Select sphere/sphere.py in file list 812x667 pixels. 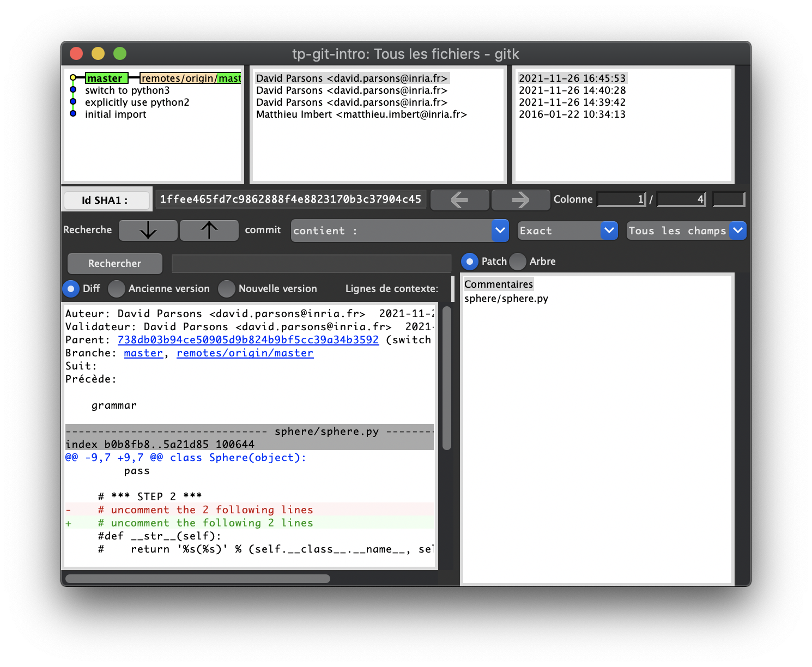pyautogui.click(x=506, y=299)
